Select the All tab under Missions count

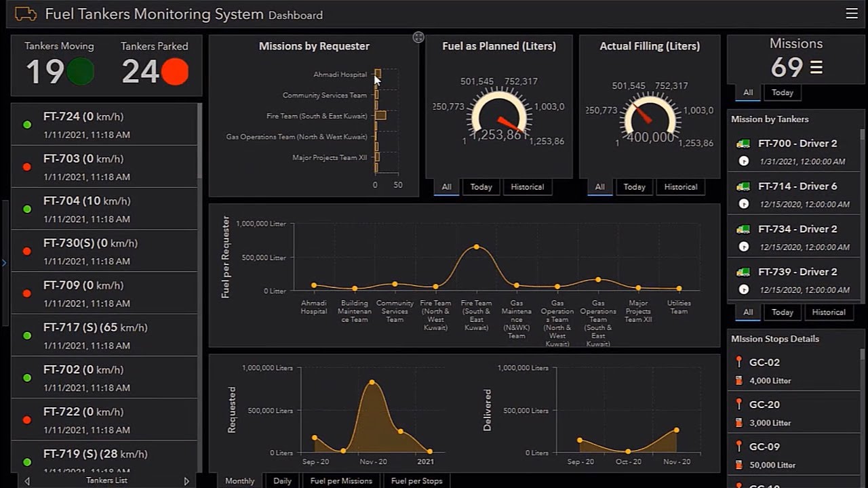point(748,93)
